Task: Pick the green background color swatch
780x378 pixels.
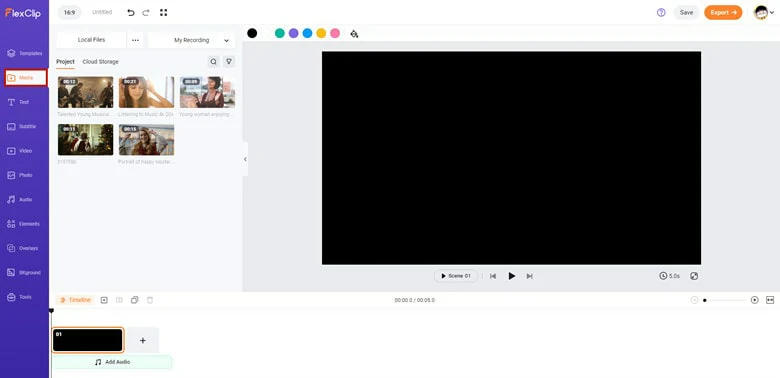Action: pos(280,33)
